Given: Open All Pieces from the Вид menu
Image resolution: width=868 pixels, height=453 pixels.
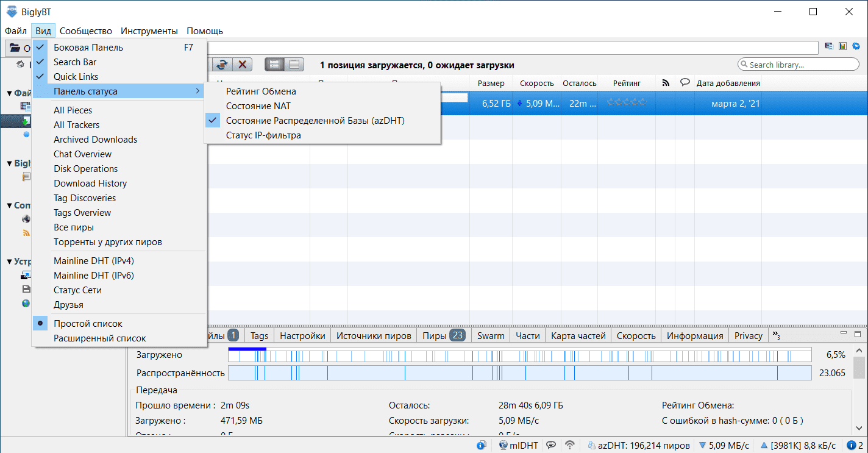Looking at the screenshot, I should (x=119, y=110).
